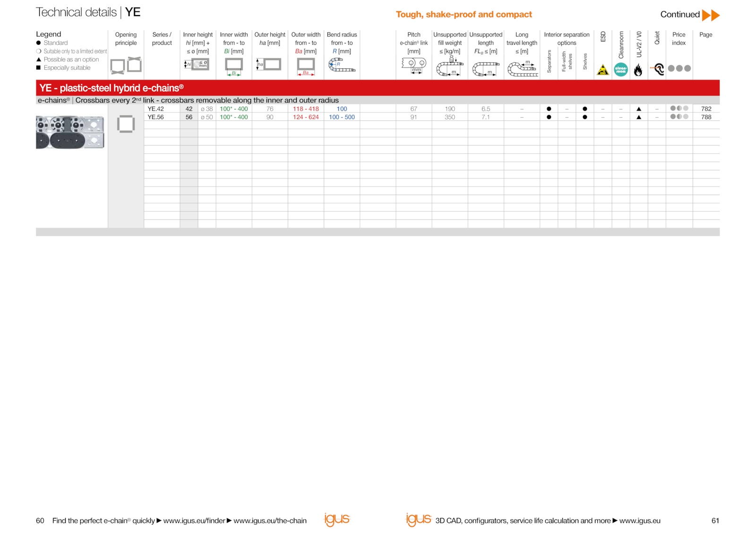756x534 pixels.
Task: Click the inner width Bi diagram icon
Action: point(234,67)
